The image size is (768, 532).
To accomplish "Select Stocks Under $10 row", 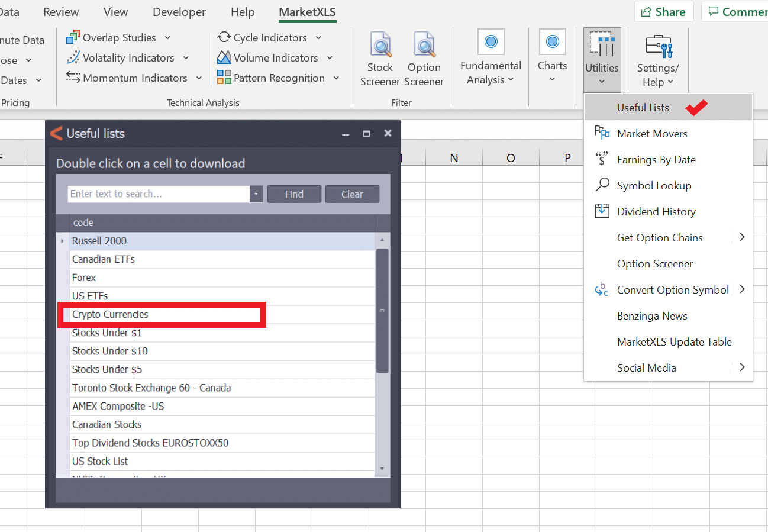I will tap(222, 351).
